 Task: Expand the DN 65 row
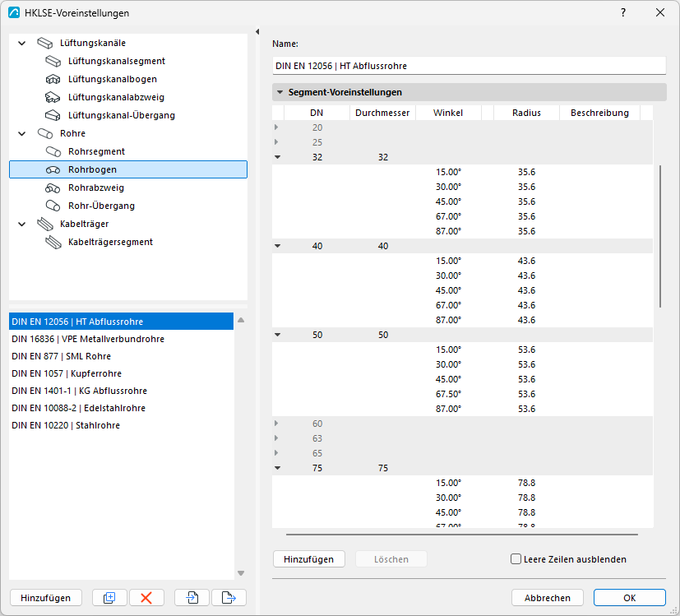click(x=276, y=453)
